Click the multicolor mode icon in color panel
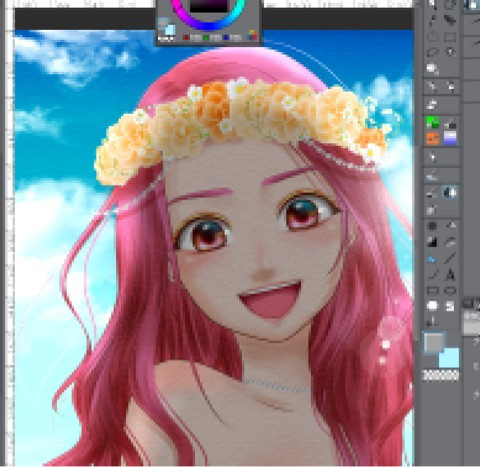This screenshot has width=480, height=467. pos(253,35)
